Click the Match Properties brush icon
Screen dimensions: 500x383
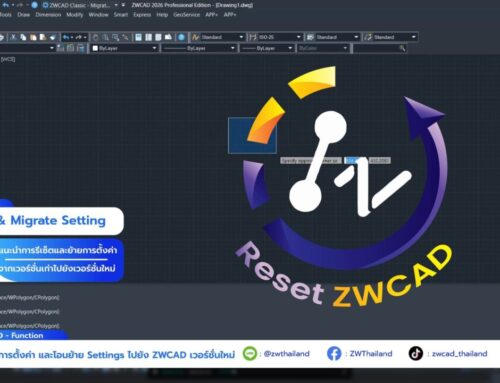[x=52, y=37]
